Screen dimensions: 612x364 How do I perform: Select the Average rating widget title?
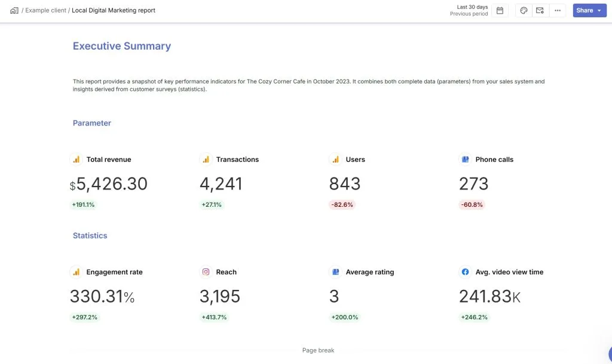[x=369, y=273]
